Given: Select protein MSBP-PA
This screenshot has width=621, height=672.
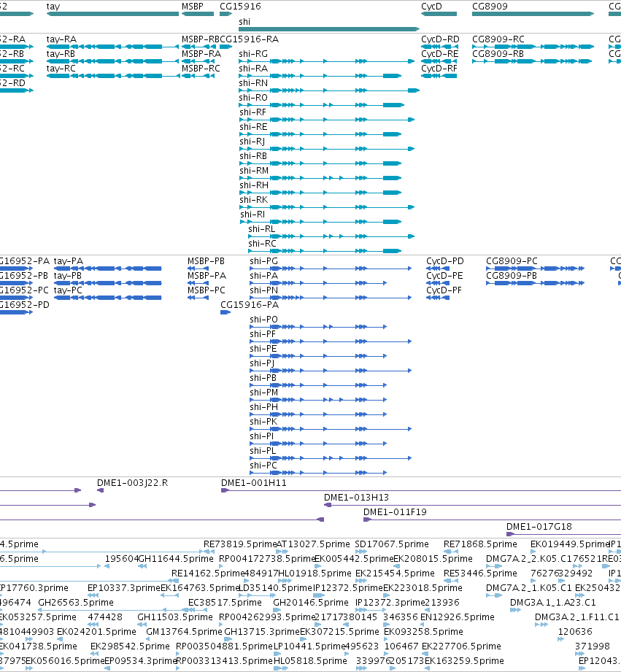Looking at the screenshot, I should click(207, 276).
